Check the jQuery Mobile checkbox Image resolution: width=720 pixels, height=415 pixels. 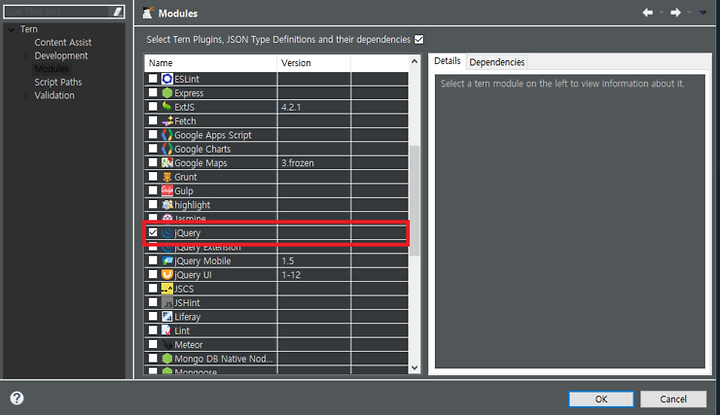tap(153, 260)
